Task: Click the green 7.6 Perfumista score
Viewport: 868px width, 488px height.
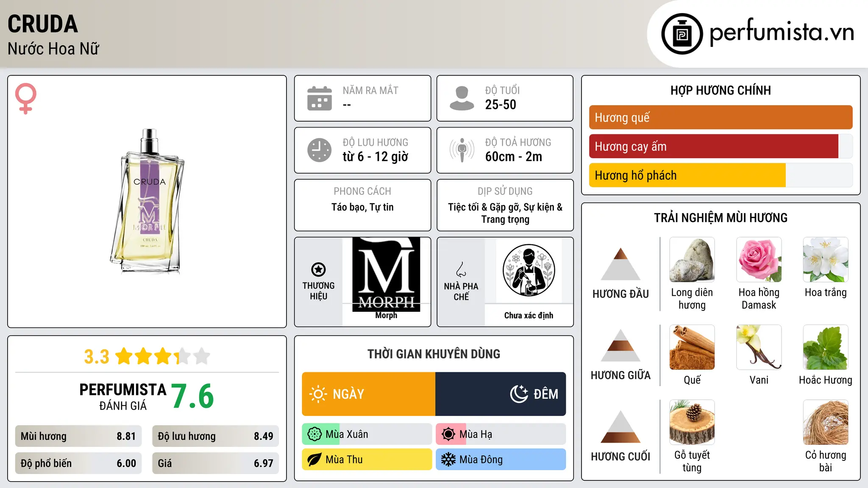Action: coord(192,396)
